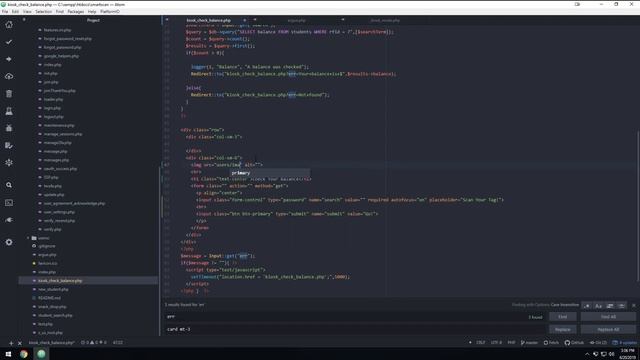
Task: Click the checklist edit icon in the sidebar
Action: (x=9, y=145)
